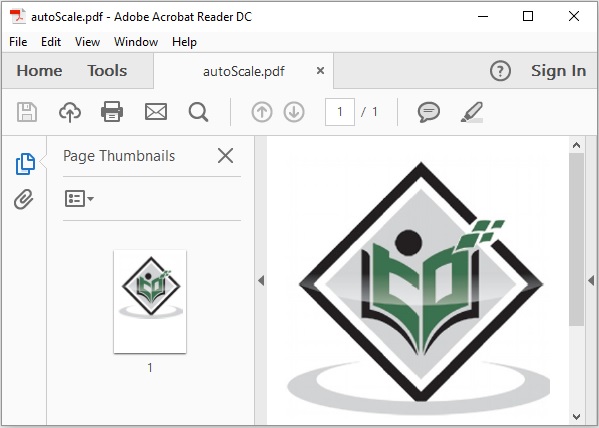This screenshot has width=599, height=428.
Task: Switch to the Tools tab
Action: 107,71
